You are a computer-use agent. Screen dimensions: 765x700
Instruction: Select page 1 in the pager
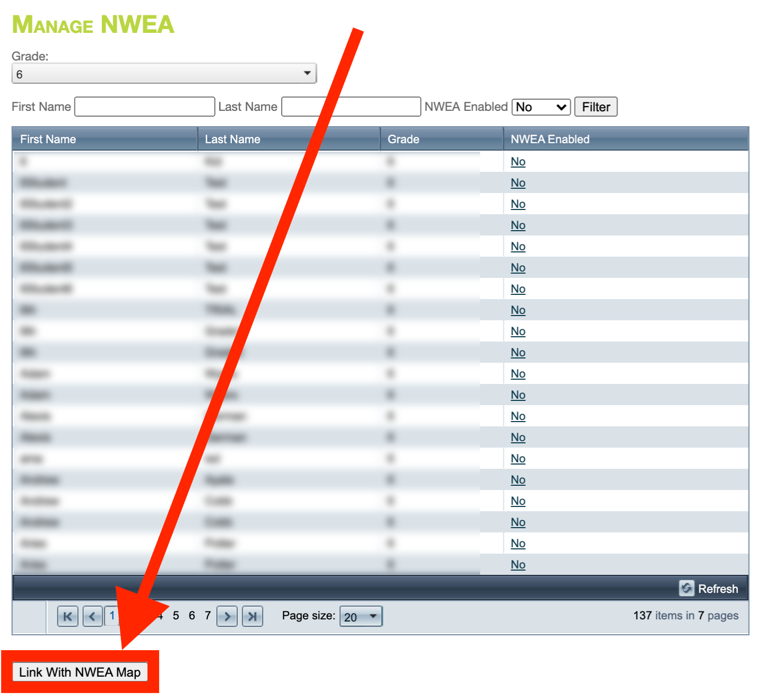112,616
